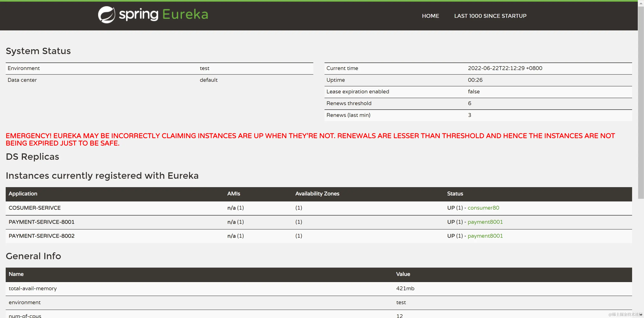Open LAST 1000 SINCE STARTUP page

(x=490, y=16)
